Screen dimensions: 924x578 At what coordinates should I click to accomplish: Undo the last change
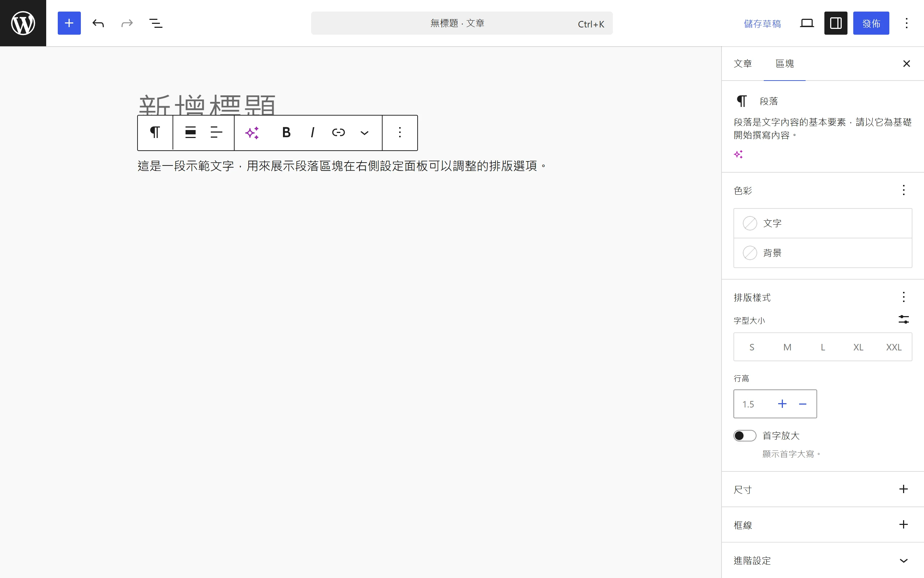click(98, 23)
